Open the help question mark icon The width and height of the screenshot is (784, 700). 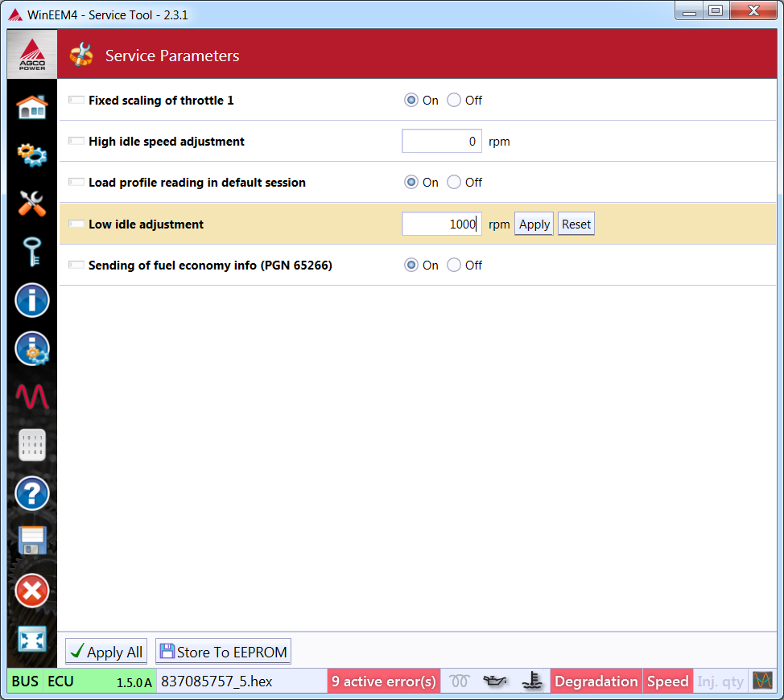coord(32,492)
